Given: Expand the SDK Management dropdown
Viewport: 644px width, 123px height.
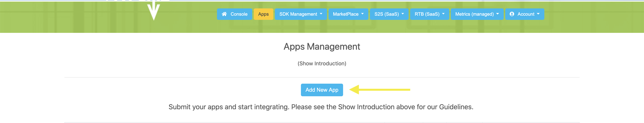Looking at the screenshot, I should point(301,14).
